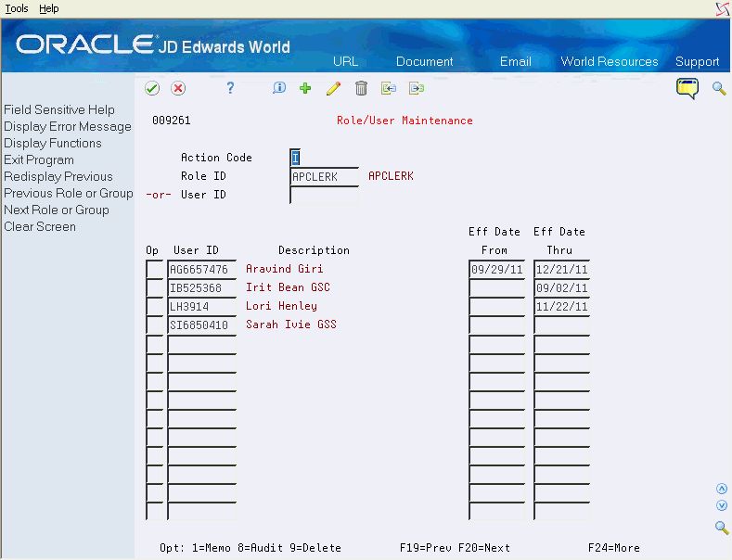This screenshot has height=560, width=732.
Task: Click the Op field for Sarah Ivie GSS
Action: coord(155,325)
